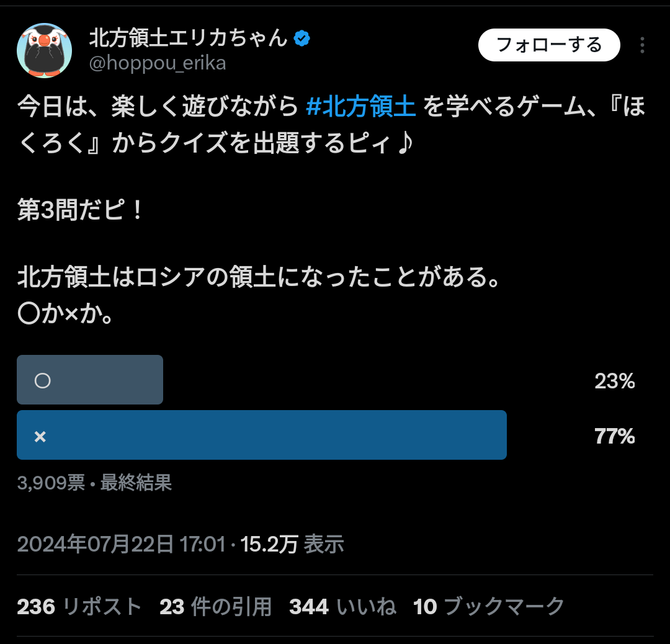Click the 77% poll percentage
Viewport: 670px width, 644px height.
[614, 437]
